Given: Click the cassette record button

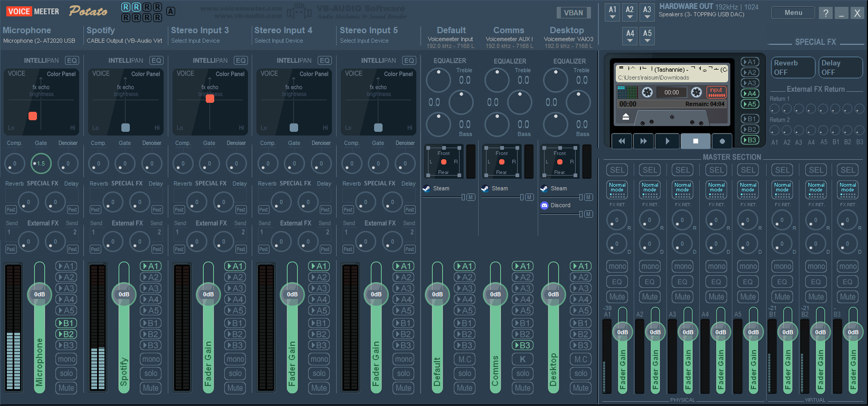Looking at the screenshot, I should [x=722, y=141].
